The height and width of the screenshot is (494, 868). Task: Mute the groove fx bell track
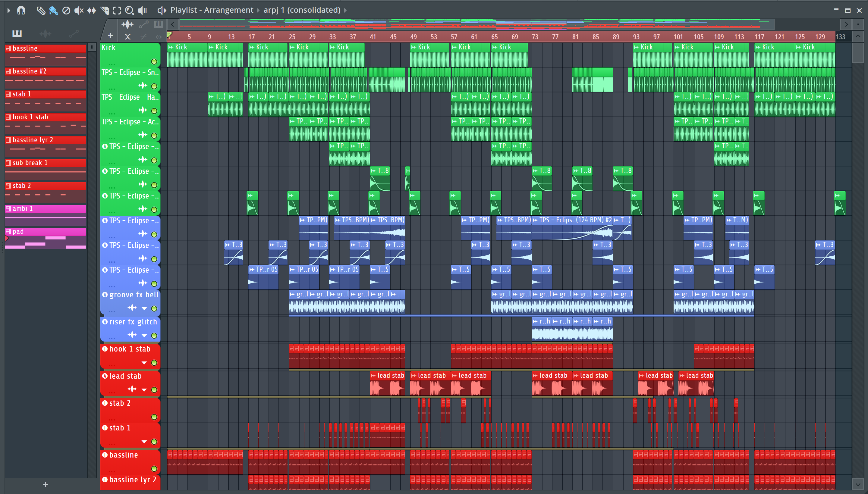(x=154, y=309)
